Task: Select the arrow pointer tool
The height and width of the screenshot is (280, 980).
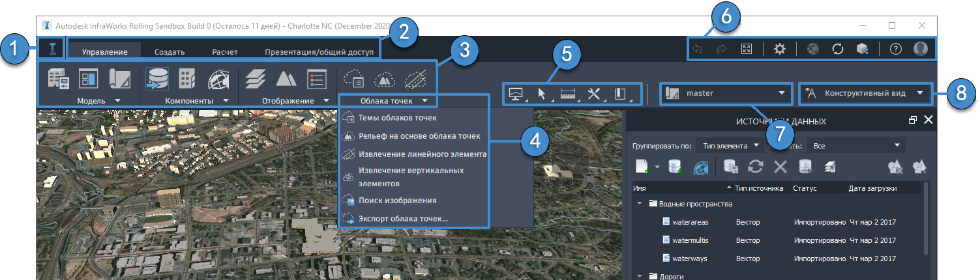Action: coord(542,94)
